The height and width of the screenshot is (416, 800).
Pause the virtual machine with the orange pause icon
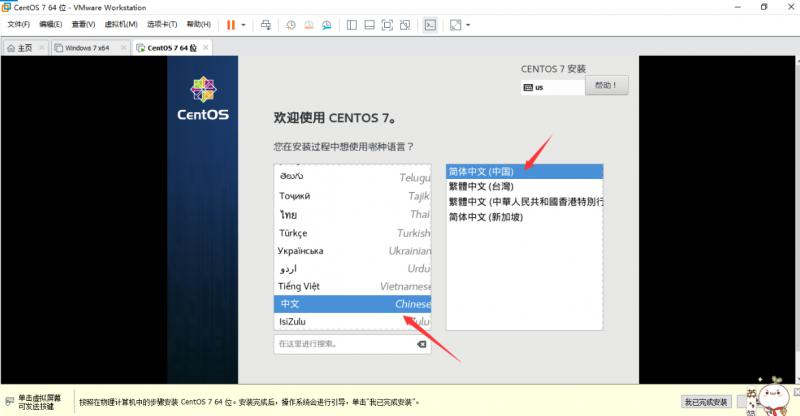(x=231, y=25)
